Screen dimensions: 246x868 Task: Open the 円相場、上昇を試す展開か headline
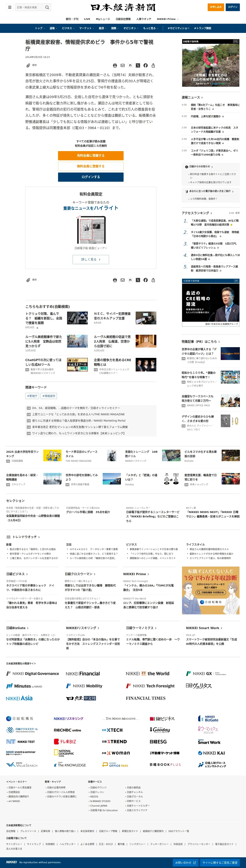pos(206,116)
